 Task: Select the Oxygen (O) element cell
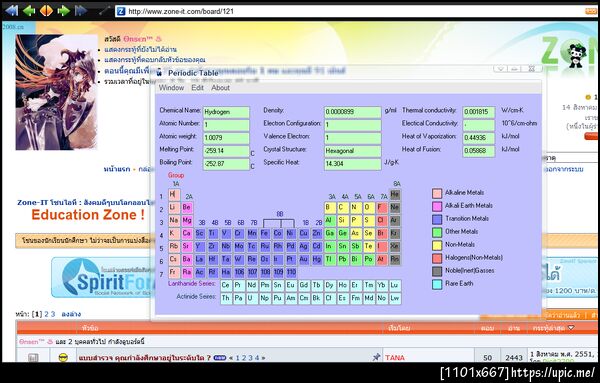click(368, 207)
